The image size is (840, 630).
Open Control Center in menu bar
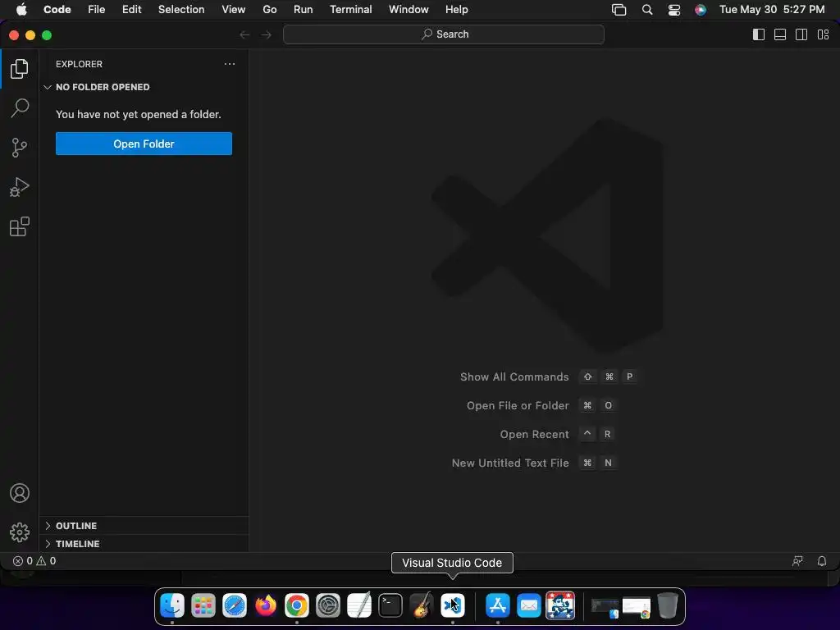(674, 10)
